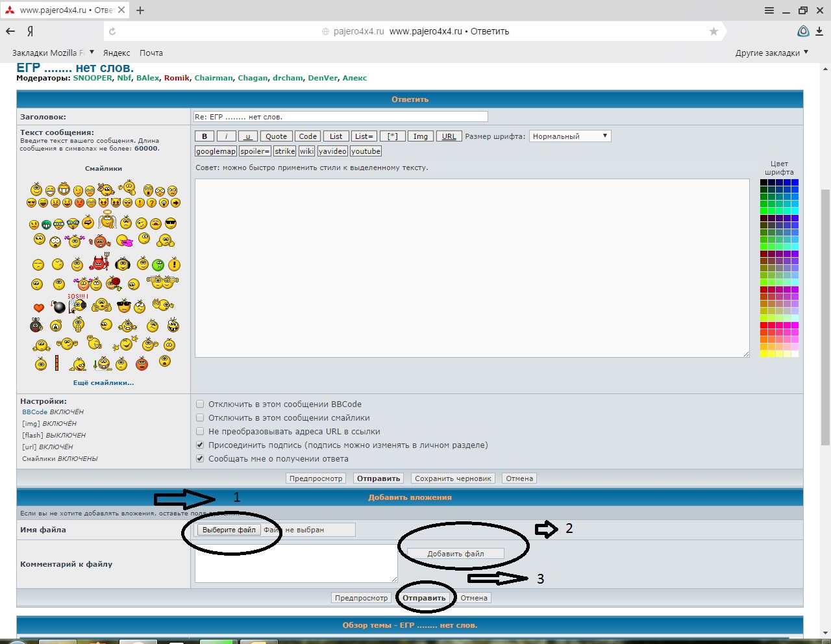
Task: Focus the large message text area
Action: coord(472,268)
